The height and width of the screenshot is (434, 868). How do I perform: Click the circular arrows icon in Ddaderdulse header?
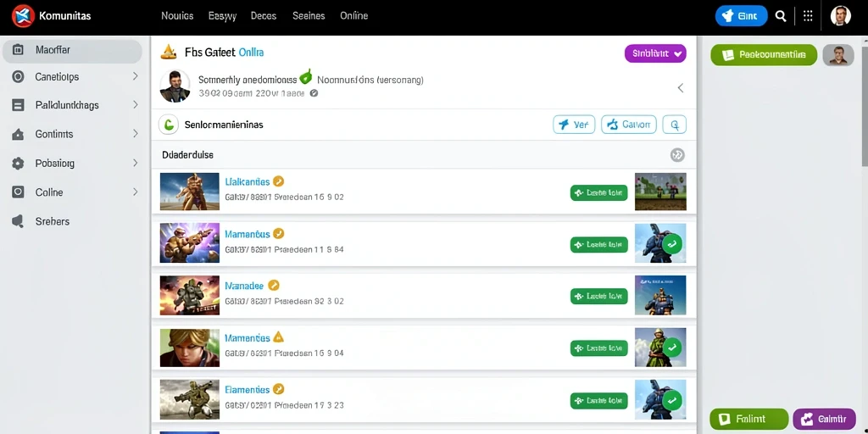677,155
